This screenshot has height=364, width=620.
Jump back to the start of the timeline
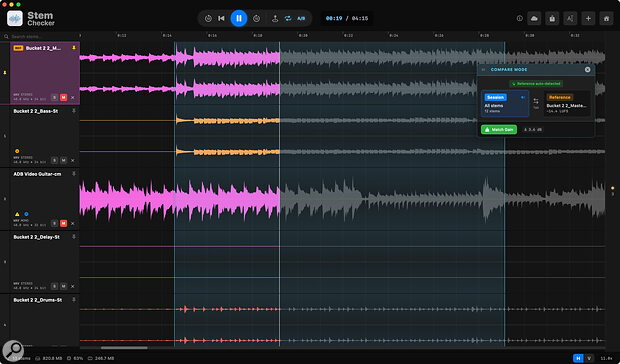[221, 19]
